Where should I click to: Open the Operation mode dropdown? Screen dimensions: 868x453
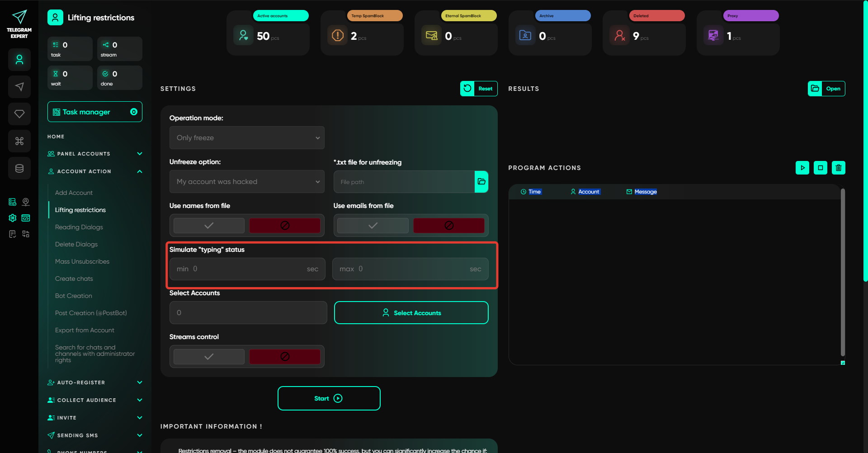(x=247, y=138)
